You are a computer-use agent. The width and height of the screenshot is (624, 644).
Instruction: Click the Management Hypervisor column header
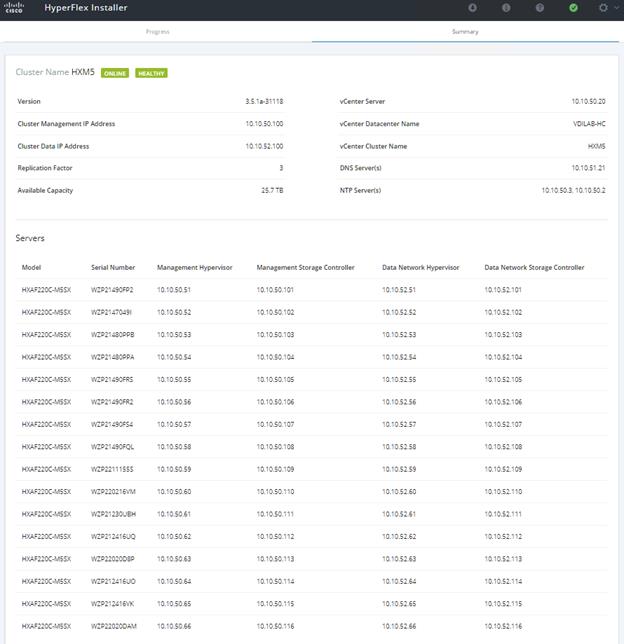tap(195, 267)
